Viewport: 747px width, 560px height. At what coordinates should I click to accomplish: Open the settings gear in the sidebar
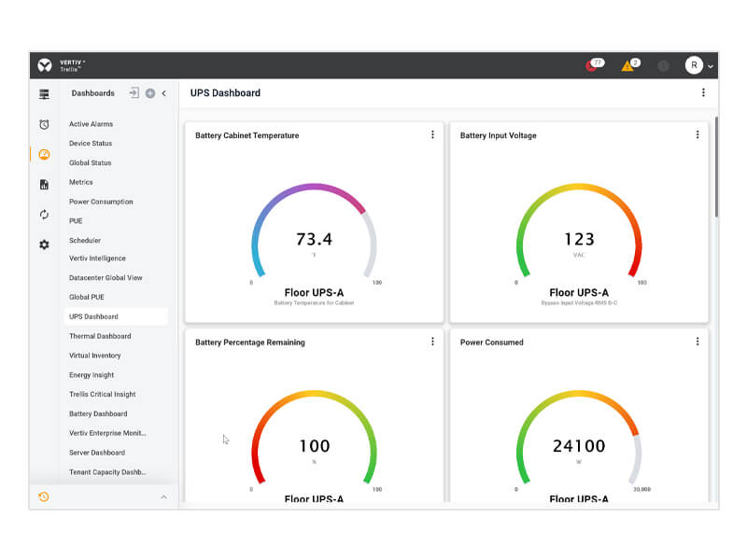click(43, 244)
